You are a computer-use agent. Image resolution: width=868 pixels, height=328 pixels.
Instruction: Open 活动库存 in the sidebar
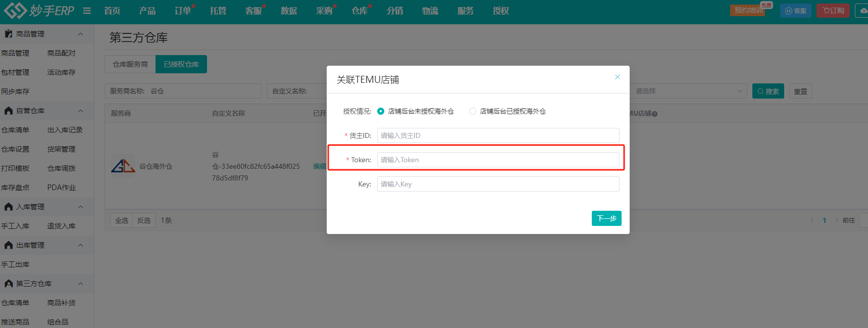tap(61, 72)
